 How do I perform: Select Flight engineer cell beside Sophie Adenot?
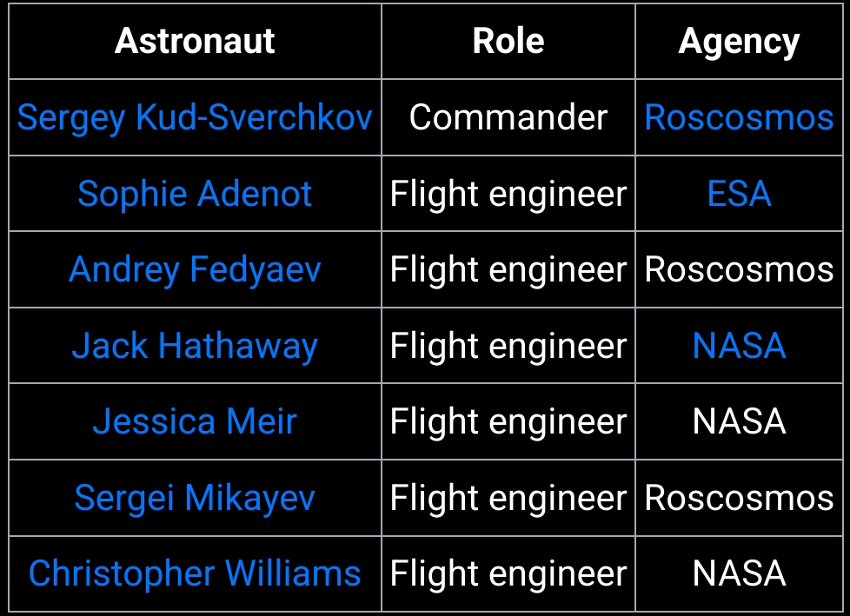(508, 195)
